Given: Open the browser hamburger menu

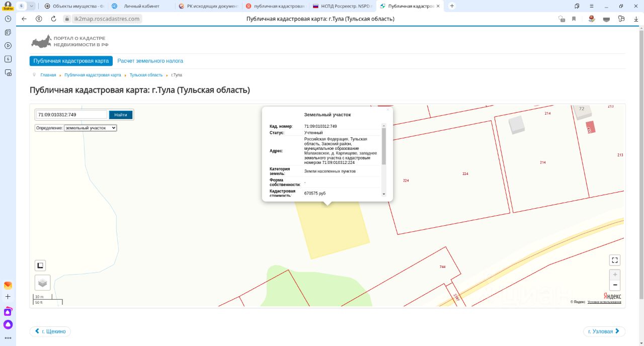Looking at the screenshot, I should pyautogui.click(x=591, y=6).
